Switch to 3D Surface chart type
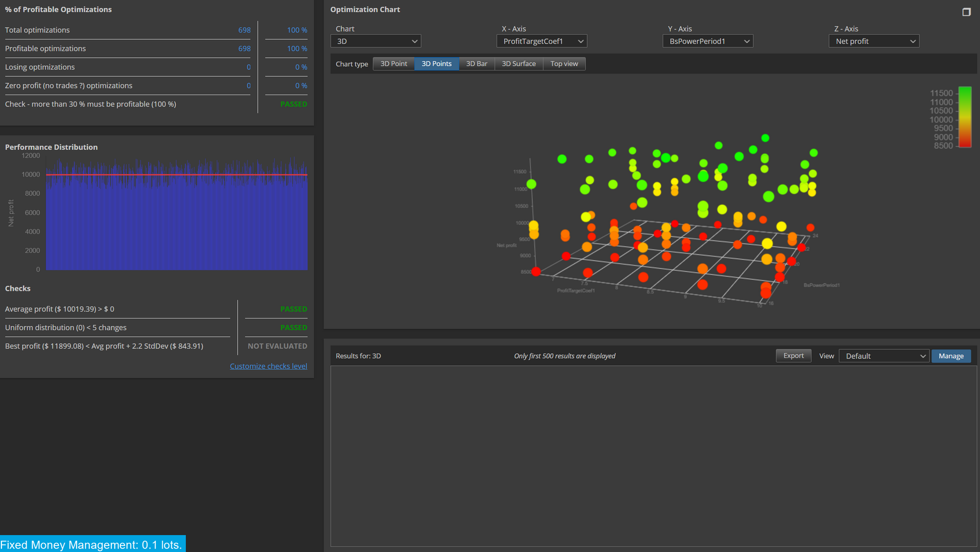This screenshot has width=980, height=552. click(519, 64)
